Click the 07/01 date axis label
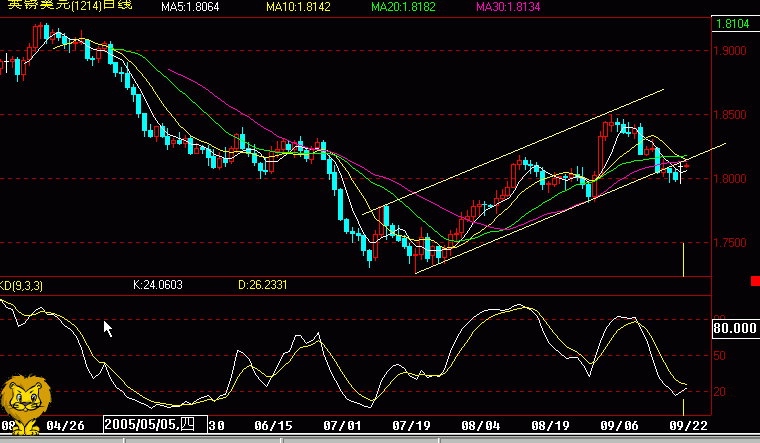 click(342, 426)
